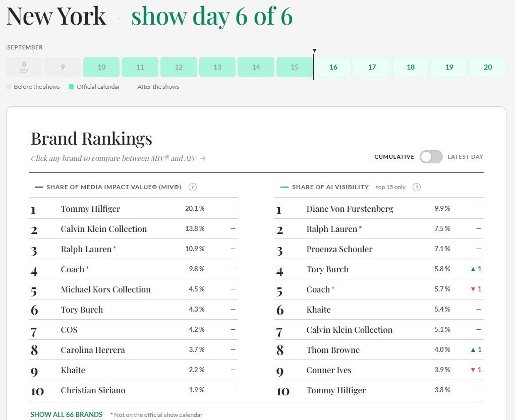Open Ralph Lauren in the MIV ranking
This screenshot has height=420, width=515.
coord(86,249)
